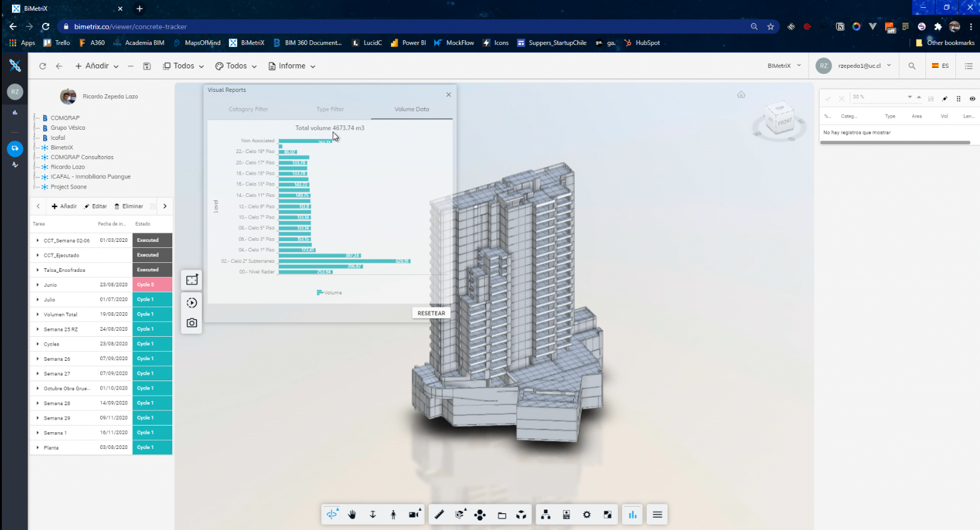Open the BIMetriX company dropdown in header

coord(784,66)
